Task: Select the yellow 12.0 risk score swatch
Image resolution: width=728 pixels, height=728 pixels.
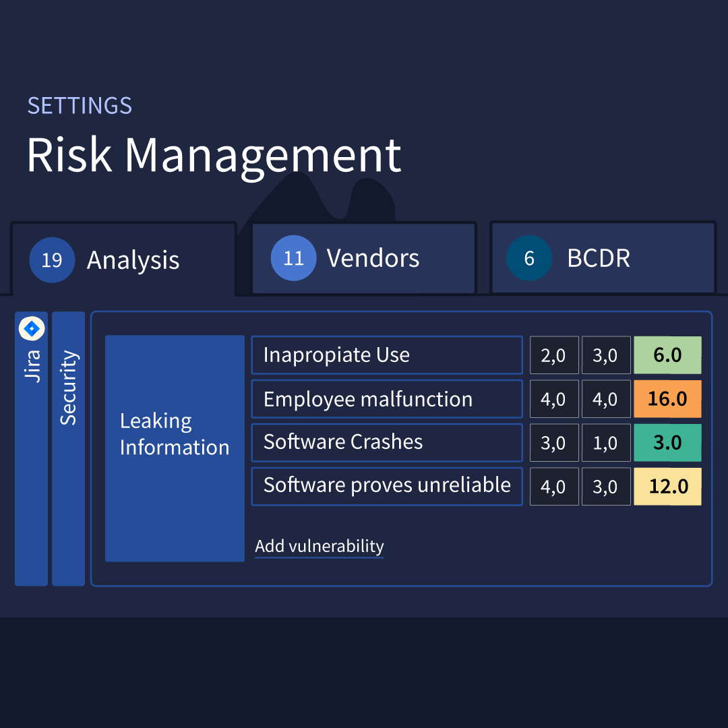Action: [x=667, y=486]
